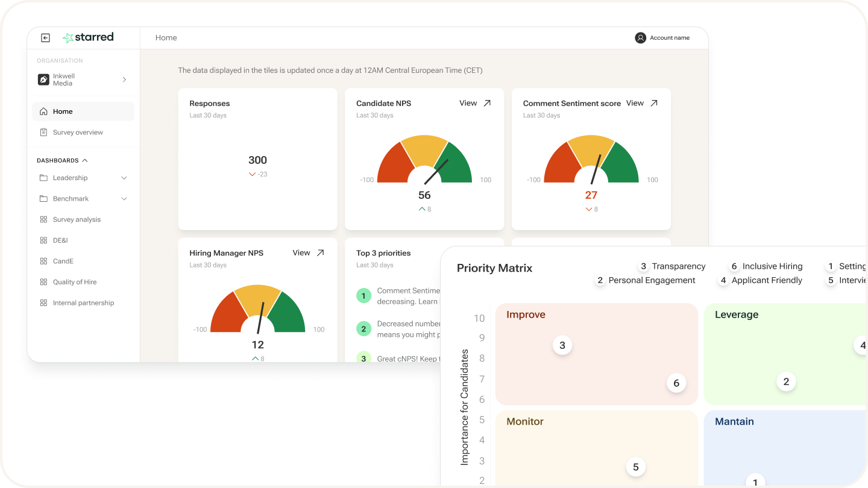
Task: Collapse the Dashboards section caret
Action: coord(85,161)
